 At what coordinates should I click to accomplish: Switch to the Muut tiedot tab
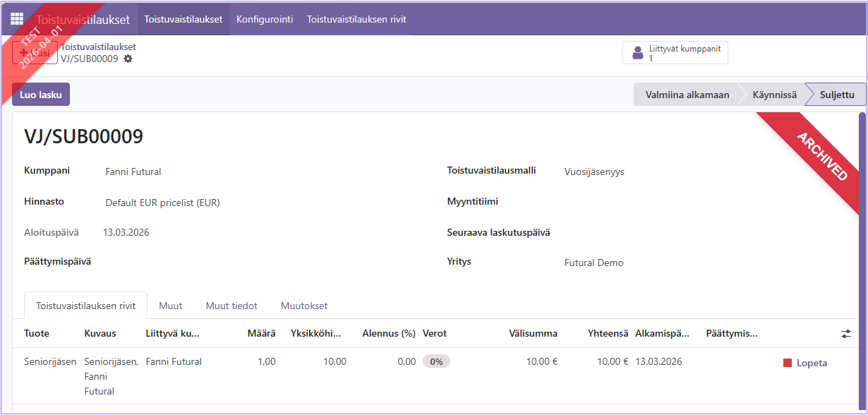click(x=231, y=306)
